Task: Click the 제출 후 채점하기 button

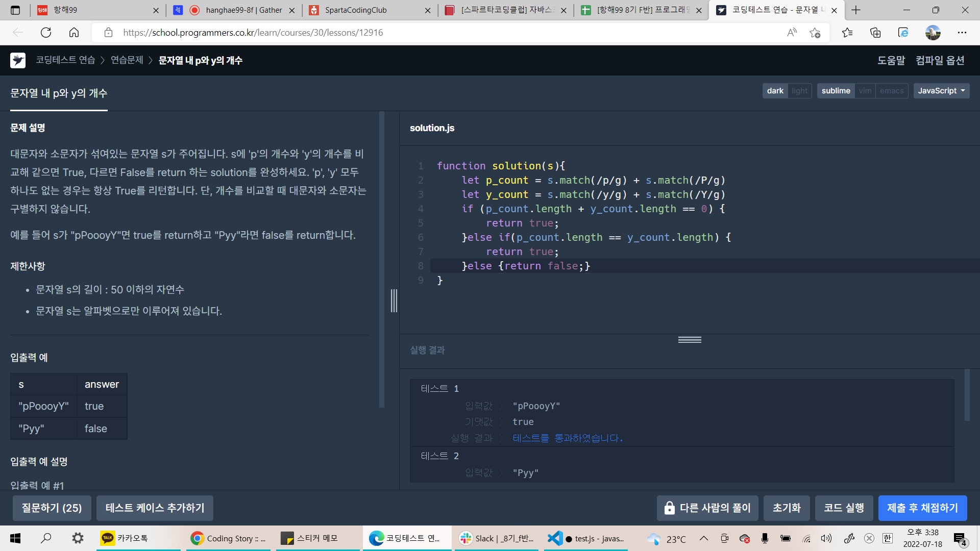Action: pyautogui.click(x=922, y=508)
